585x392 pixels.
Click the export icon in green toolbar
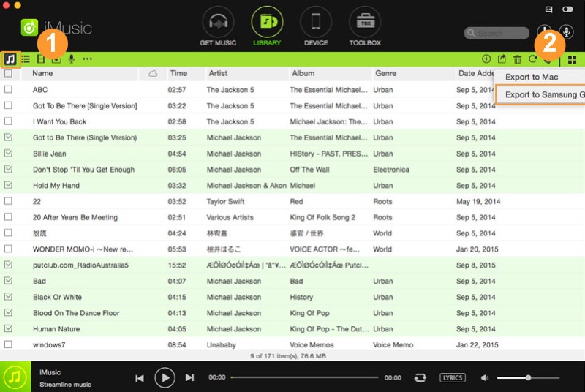coord(502,59)
